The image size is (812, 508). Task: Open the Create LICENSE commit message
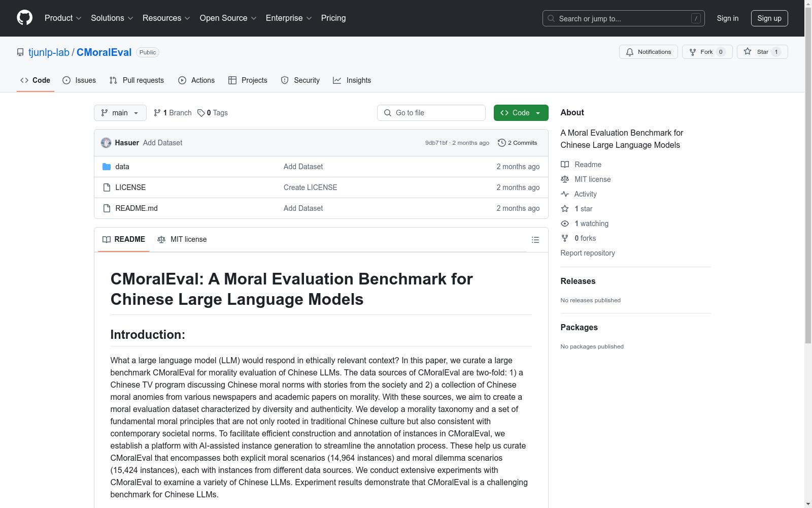click(310, 187)
